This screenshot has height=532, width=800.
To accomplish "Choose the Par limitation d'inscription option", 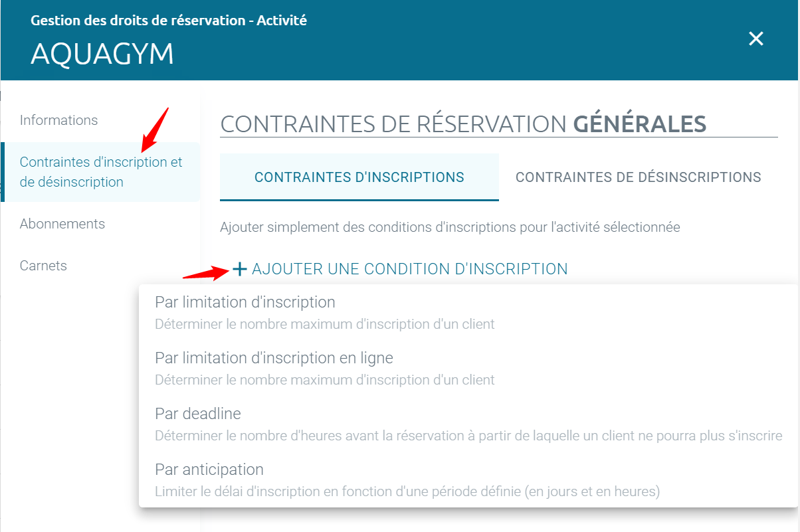I will tap(245, 302).
